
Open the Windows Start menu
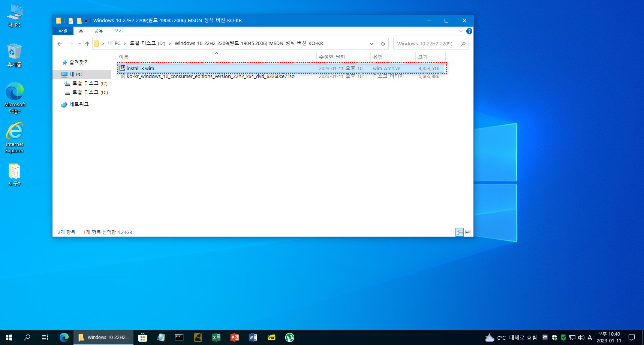pos(9,337)
